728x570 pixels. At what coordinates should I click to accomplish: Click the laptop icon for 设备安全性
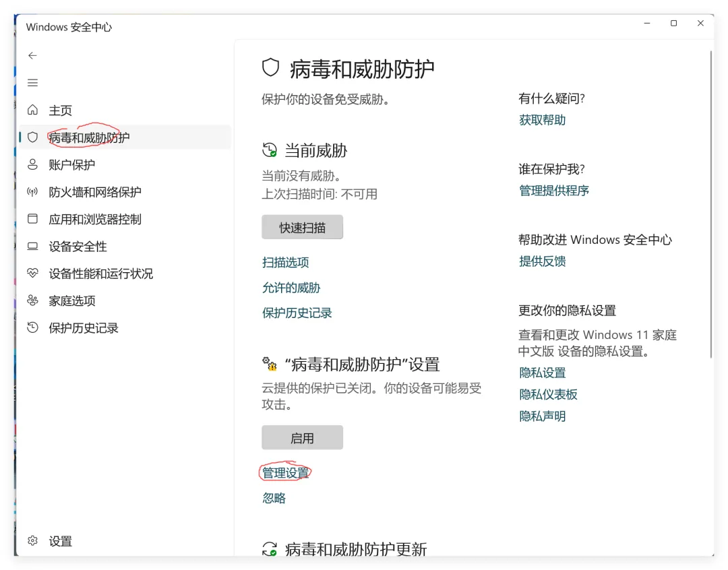tap(32, 246)
